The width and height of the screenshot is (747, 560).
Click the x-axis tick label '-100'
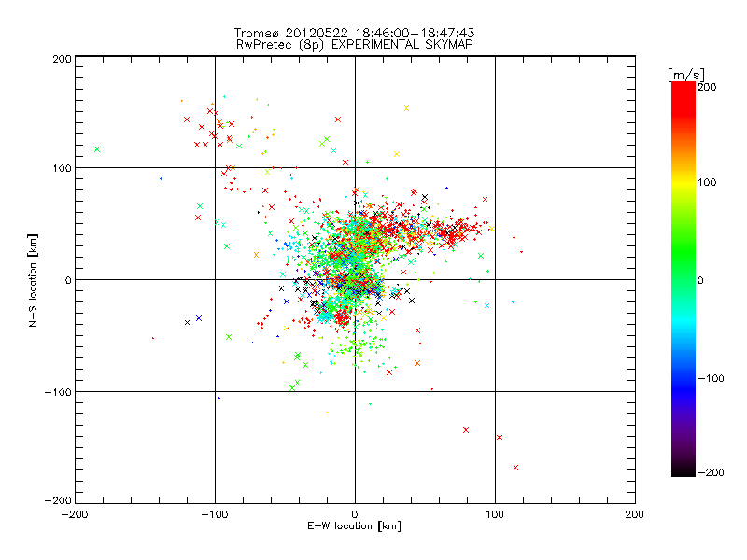(215, 514)
